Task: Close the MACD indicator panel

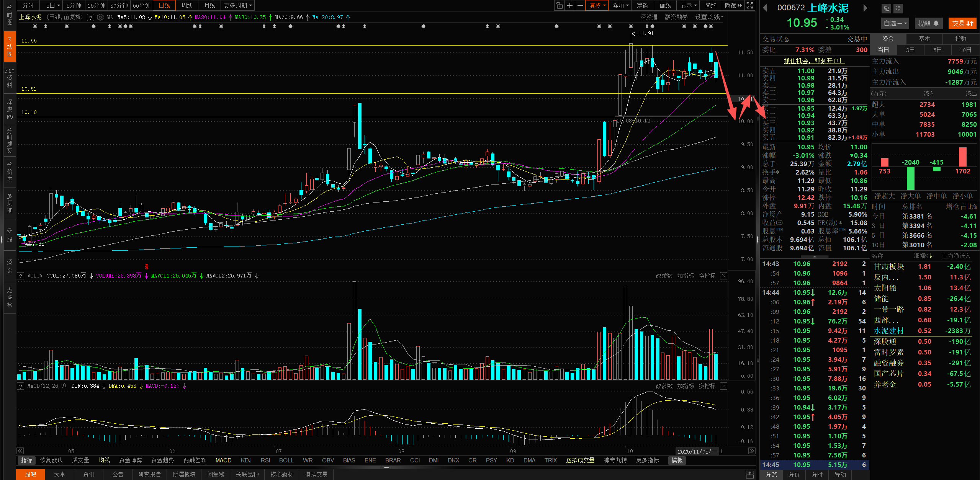Action: [723, 386]
